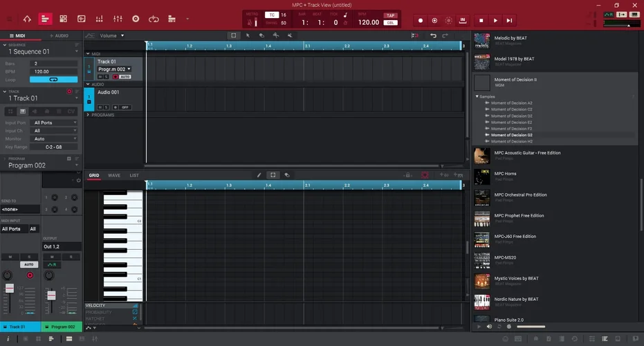Viewport: 644px width, 346px height.
Task: Click the TAP tempo button
Action: 390,15
